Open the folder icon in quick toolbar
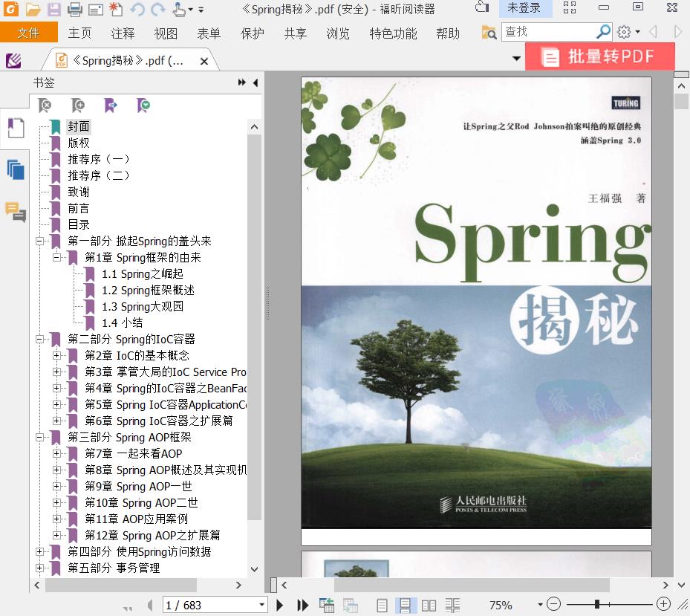 tap(33, 9)
